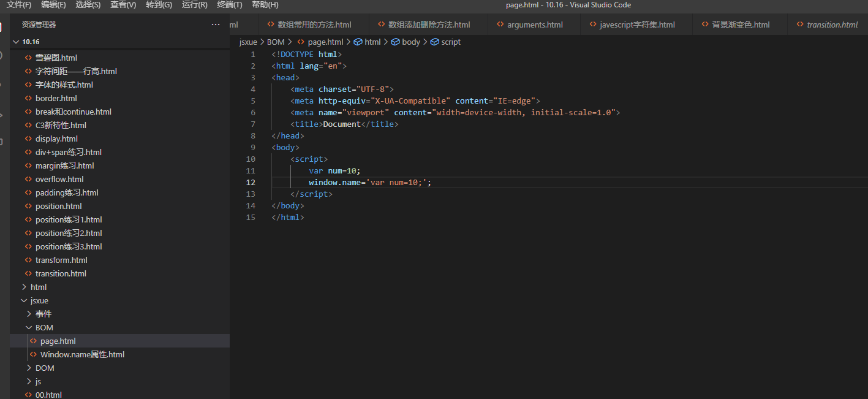Expand the js folder
The width and height of the screenshot is (868, 399).
point(29,381)
